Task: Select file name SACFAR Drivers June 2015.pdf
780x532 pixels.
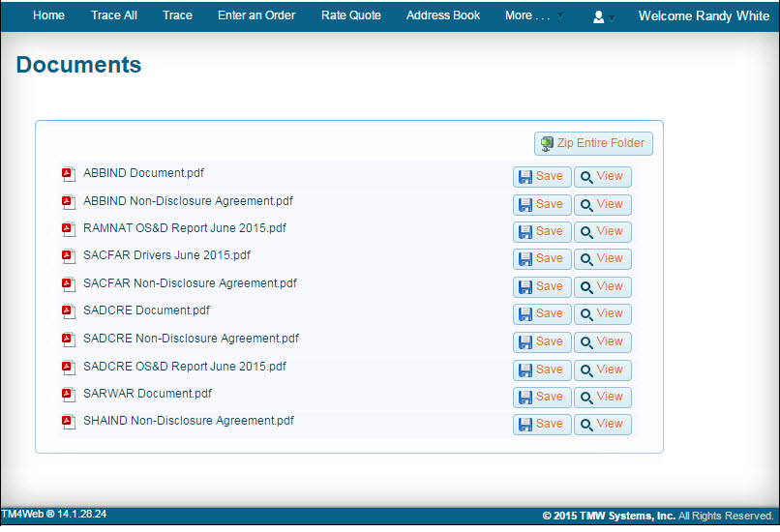Action: (x=166, y=255)
